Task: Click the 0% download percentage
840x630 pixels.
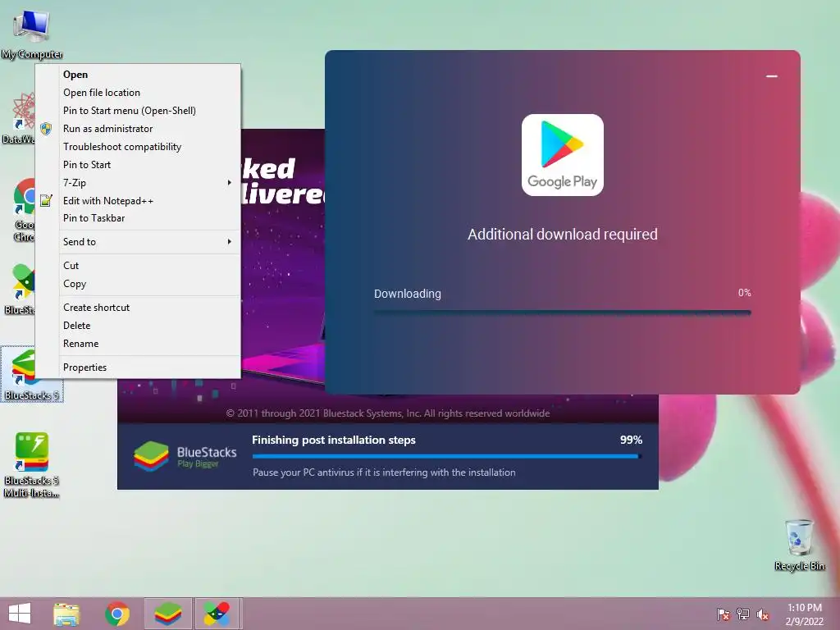Action: pyautogui.click(x=745, y=293)
